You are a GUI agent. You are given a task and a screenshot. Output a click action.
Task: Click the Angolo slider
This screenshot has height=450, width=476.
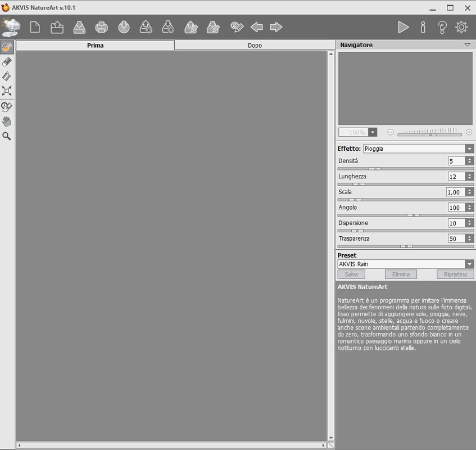pos(406,215)
